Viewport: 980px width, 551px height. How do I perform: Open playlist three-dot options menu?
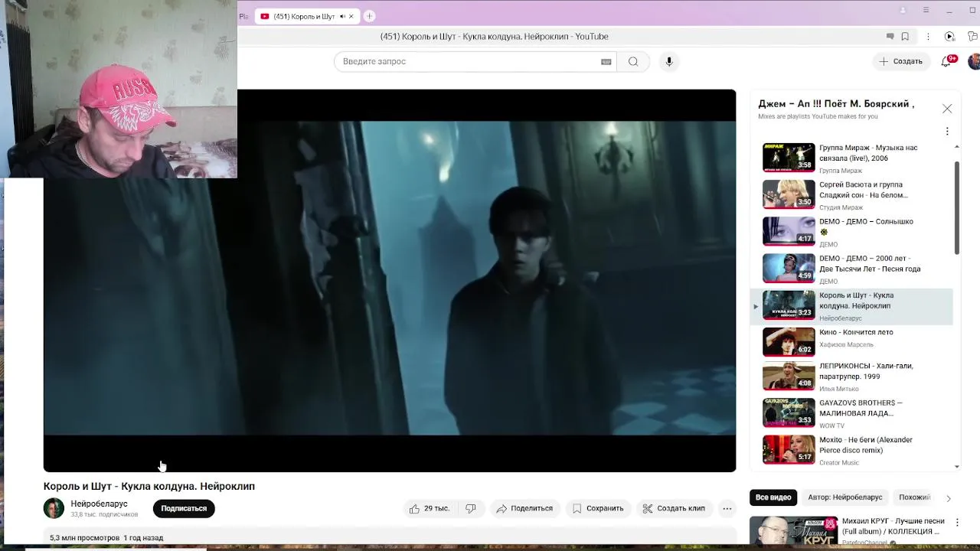[x=947, y=131]
